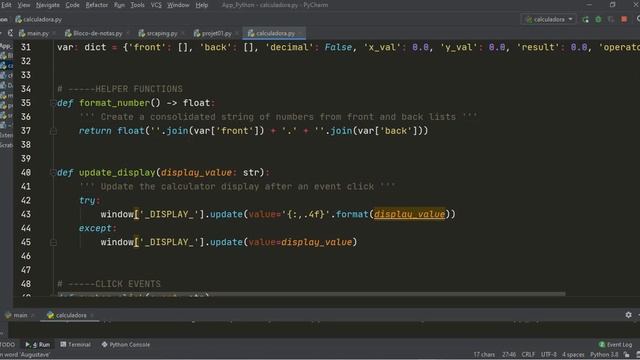Click the format_number function name on line 35
The height and width of the screenshot is (360, 640).
(115, 103)
